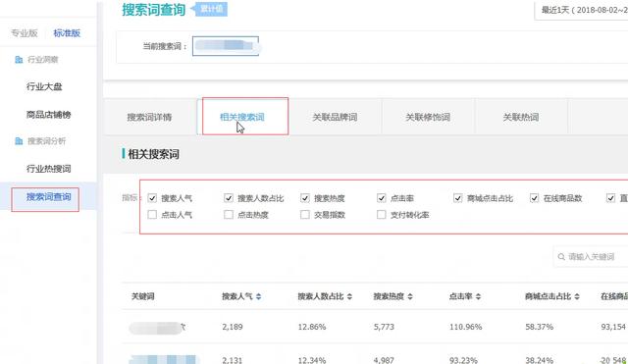This screenshot has width=628, height=364.
Task: Uncheck the 搜索热度 checkbox
Action: point(305,198)
